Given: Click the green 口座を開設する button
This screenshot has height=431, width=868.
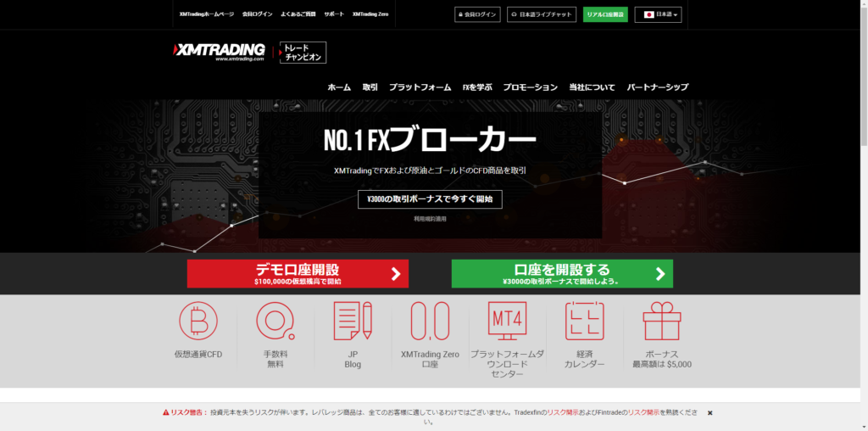Looking at the screenshot, I should pyautogui.click(x=563, y=274).
